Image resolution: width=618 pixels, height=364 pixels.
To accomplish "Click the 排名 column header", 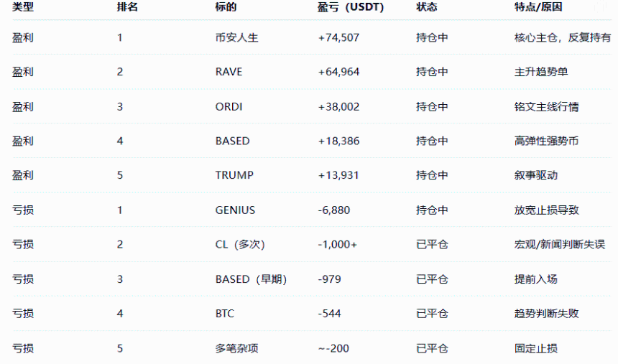I will (x=127, y=8).
